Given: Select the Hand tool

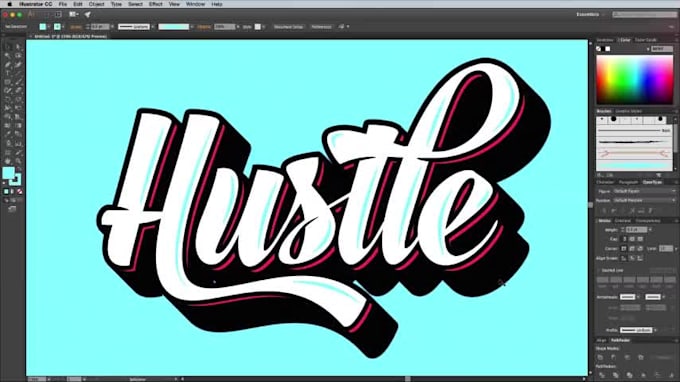Looking at the screenshot, I should pos(8,161).
